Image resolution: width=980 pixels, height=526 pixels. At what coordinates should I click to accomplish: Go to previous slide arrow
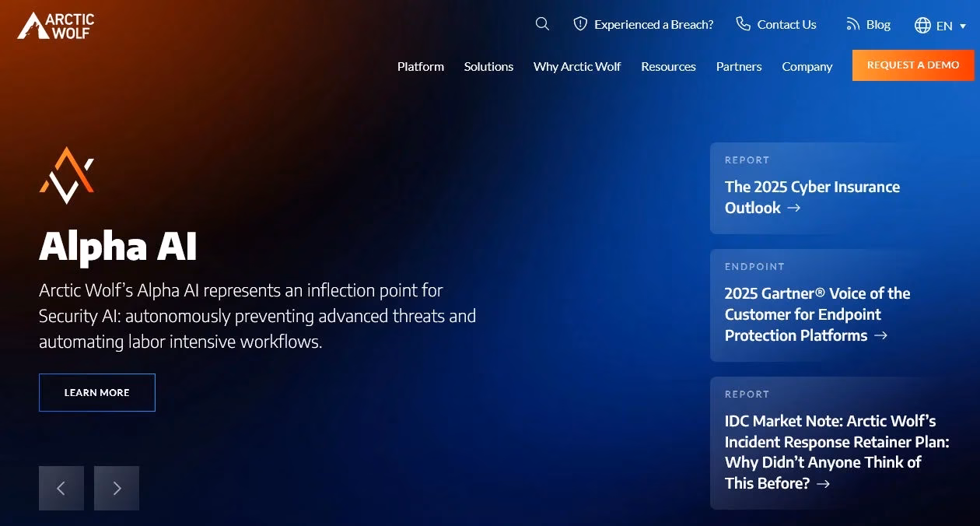61,488
